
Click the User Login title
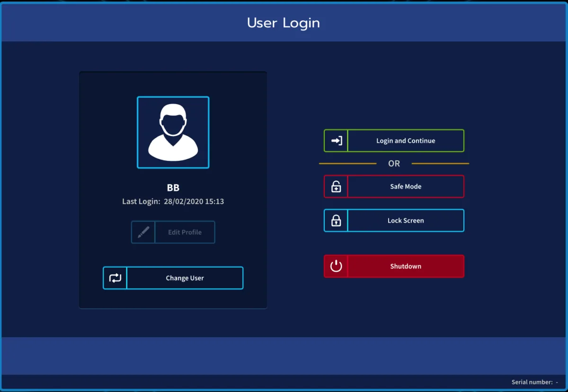coord(284,23)
